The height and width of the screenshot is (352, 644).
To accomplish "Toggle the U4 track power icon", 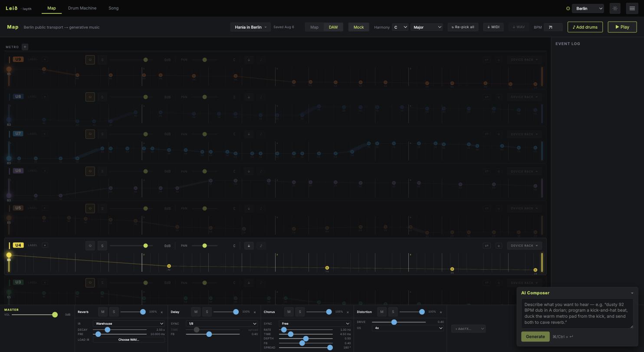I will 90,246.
